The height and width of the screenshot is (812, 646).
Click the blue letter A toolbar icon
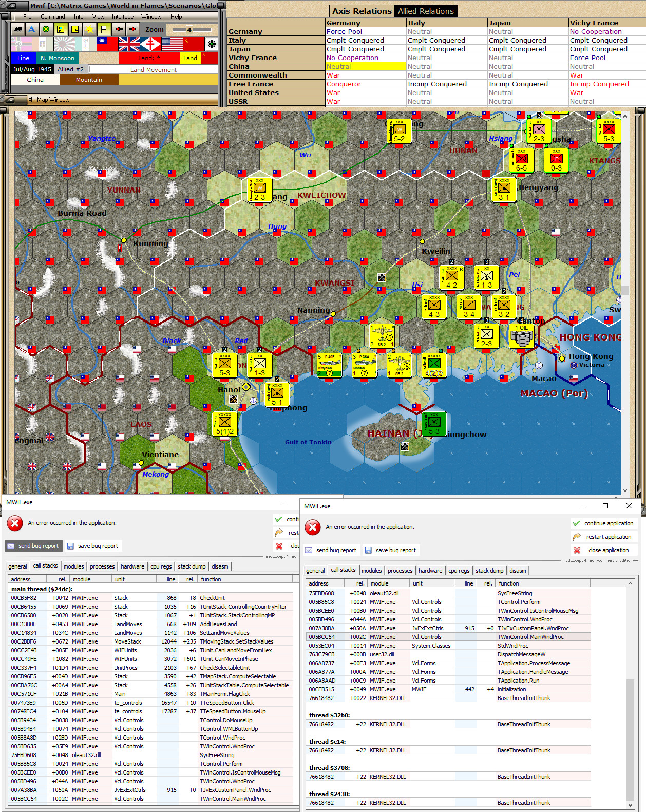click(x=32, y=29)
